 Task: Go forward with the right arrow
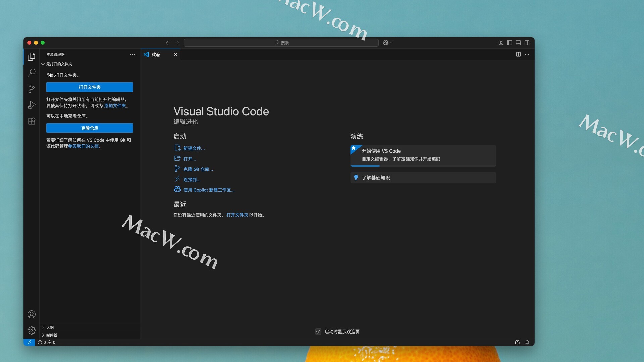click(177, 43)
